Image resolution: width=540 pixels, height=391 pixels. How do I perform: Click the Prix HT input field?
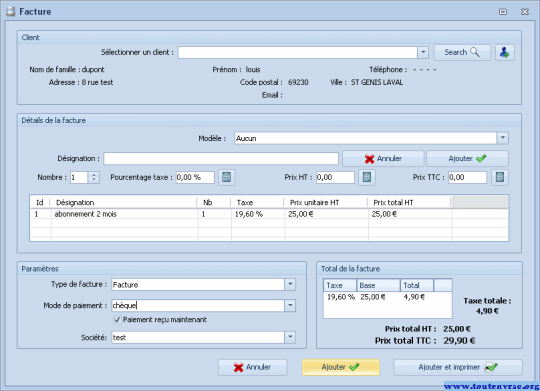tap(335, 177)
